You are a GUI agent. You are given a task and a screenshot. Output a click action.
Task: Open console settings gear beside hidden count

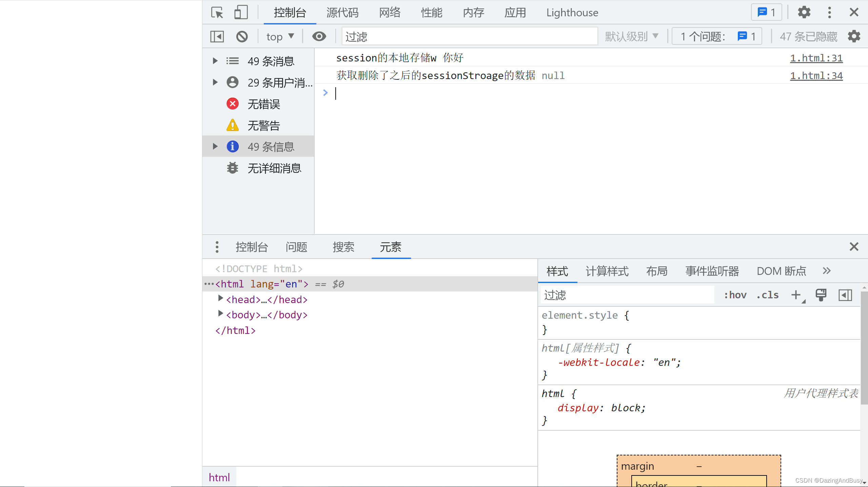(854, 36)
